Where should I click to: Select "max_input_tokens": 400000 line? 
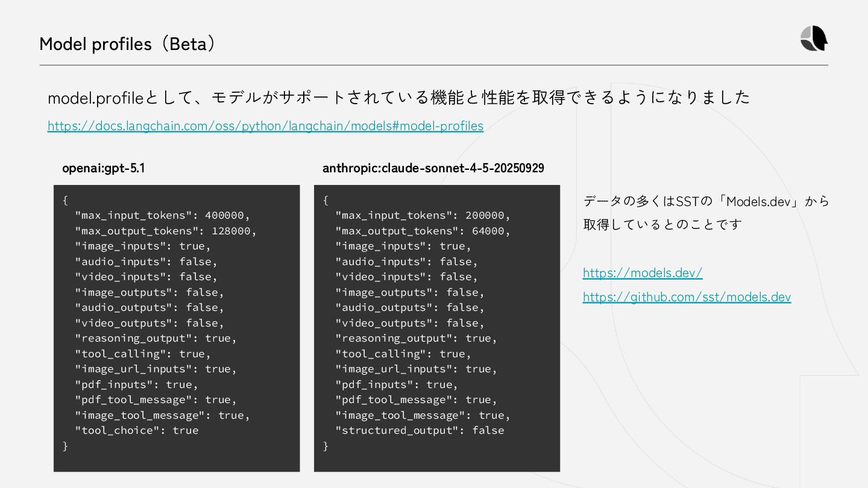point(162,215)
